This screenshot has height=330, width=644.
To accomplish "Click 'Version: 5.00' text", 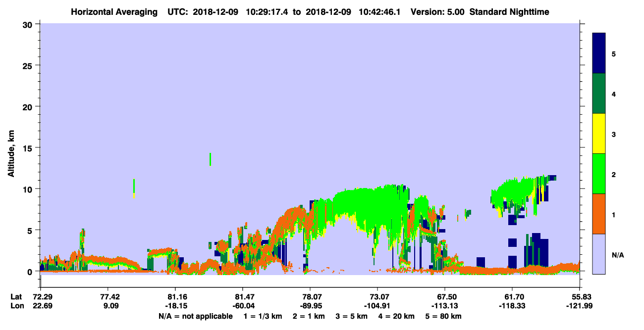I will [x=437, y=11].
